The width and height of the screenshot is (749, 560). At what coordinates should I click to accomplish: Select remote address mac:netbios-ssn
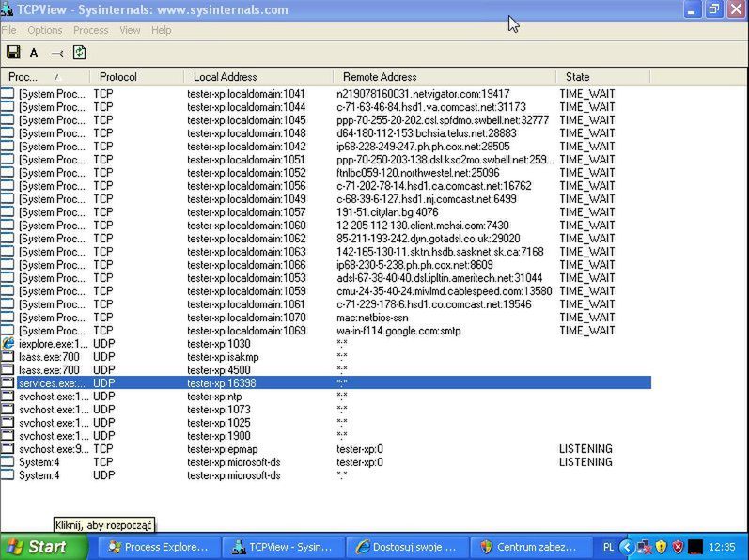pyautogui.click(x=372, y=318)
